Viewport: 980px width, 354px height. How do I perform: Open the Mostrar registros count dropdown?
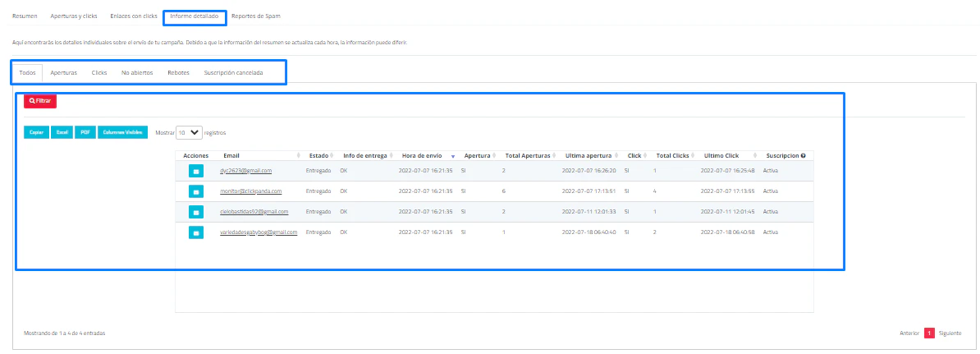pos(190,132)
